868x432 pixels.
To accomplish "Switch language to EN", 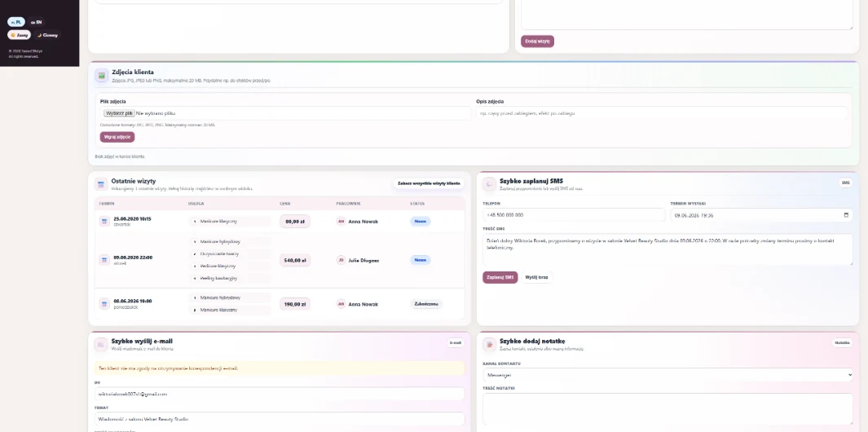I will coord(37,22).
